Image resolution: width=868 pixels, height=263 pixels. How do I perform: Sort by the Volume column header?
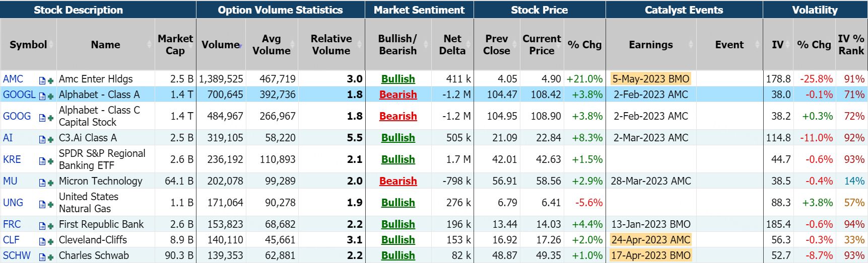pyautogui.click(x=221, y=45)
